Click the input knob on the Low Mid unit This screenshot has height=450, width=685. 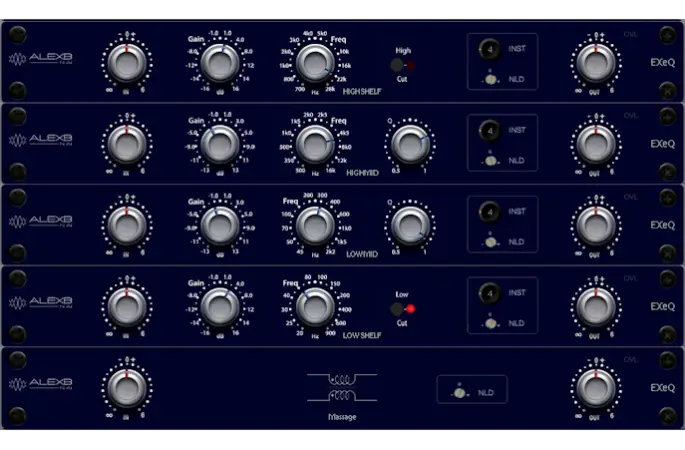tap(126, 226)
